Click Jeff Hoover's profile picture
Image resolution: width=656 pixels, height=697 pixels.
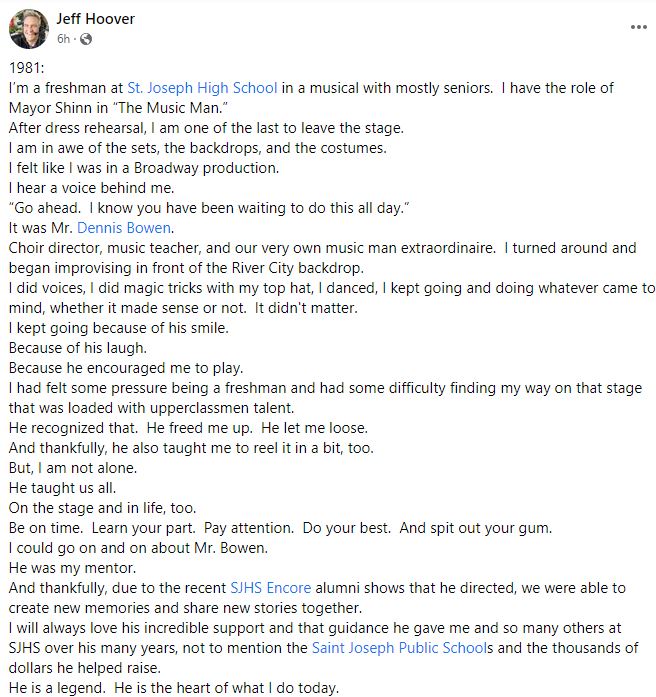click(x=28, y=29)
